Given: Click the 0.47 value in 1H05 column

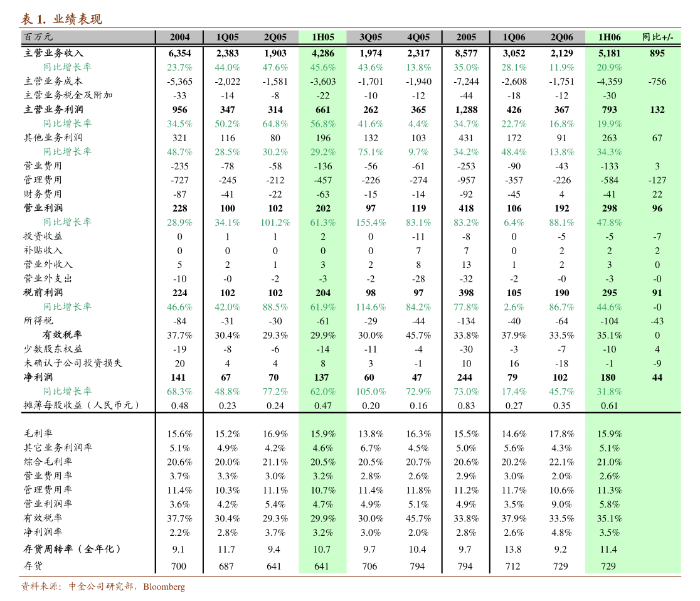Looking at the screenshot, I should [322, 406].
